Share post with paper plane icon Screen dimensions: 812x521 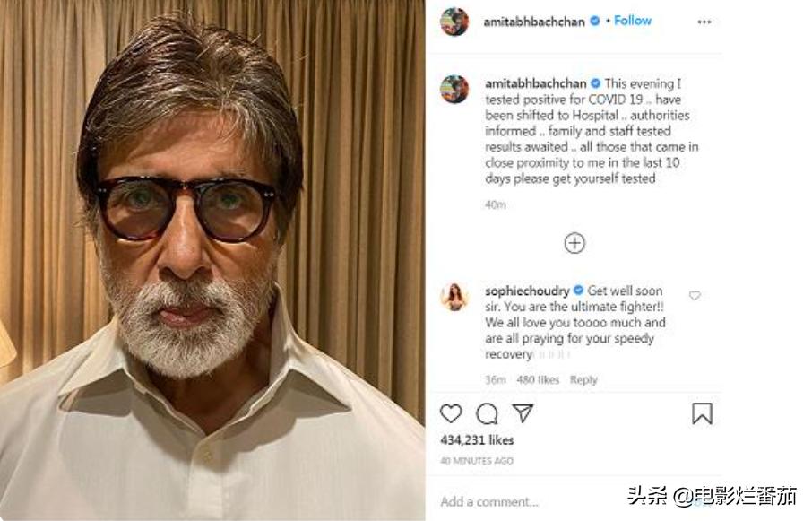[523, 412]
